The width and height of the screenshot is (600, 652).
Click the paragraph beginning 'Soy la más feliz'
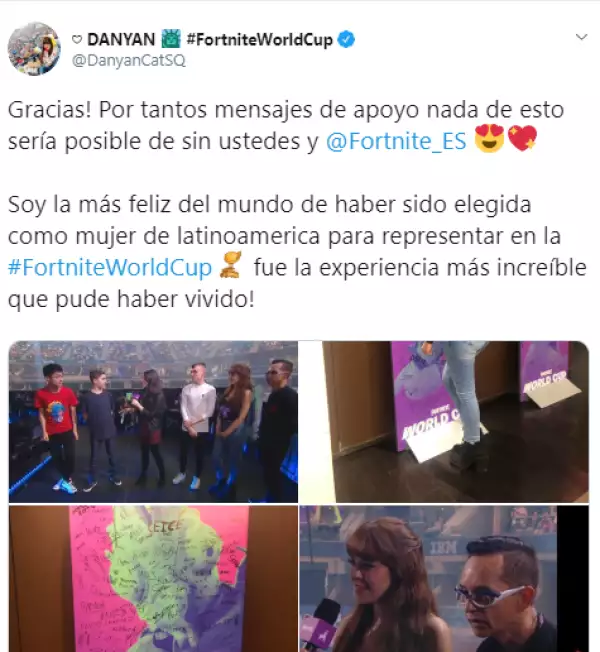click(297, 252)
